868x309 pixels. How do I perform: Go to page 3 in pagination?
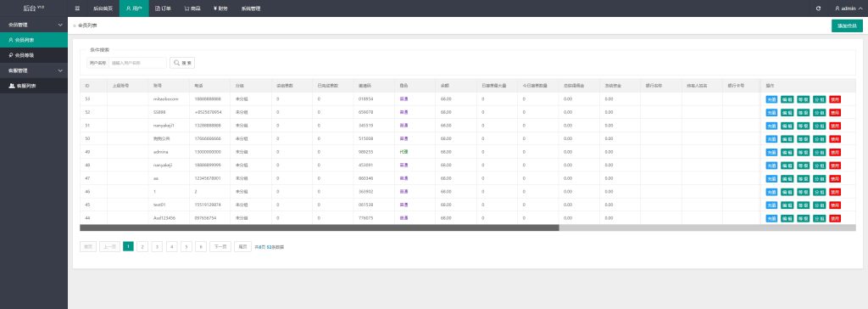tap(157, 246)
